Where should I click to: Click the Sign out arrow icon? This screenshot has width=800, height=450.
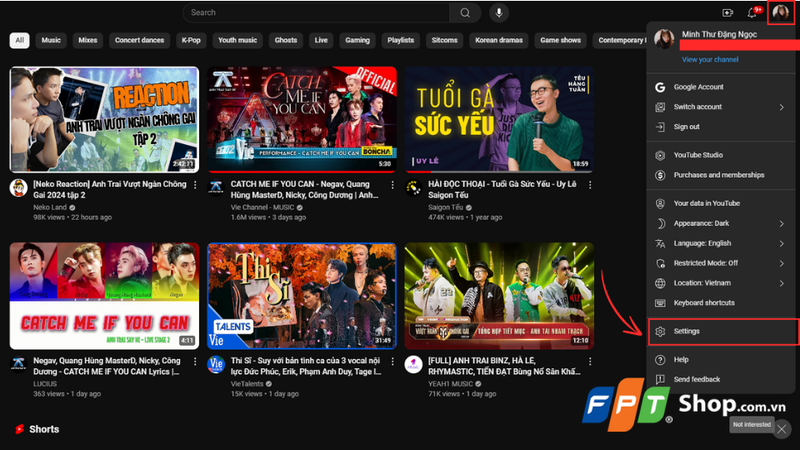[660, 127]
